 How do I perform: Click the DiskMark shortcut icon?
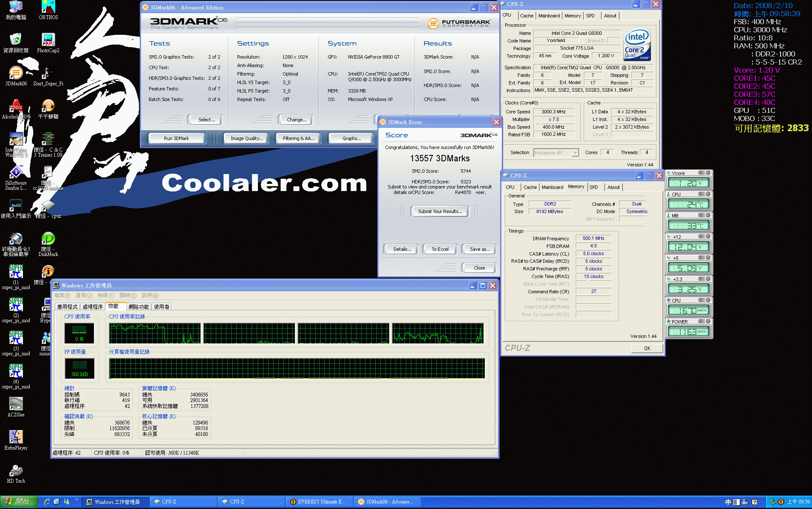pyautogui.click(x=48, y=244)
